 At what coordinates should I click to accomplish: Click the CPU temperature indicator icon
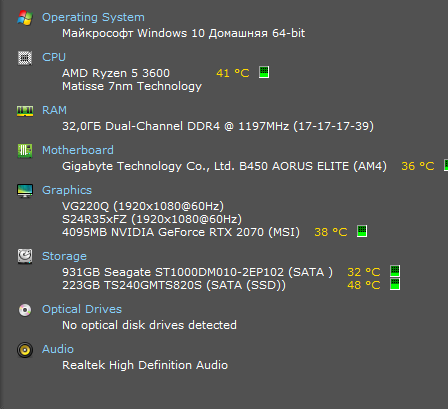click(x=264, y=72)
